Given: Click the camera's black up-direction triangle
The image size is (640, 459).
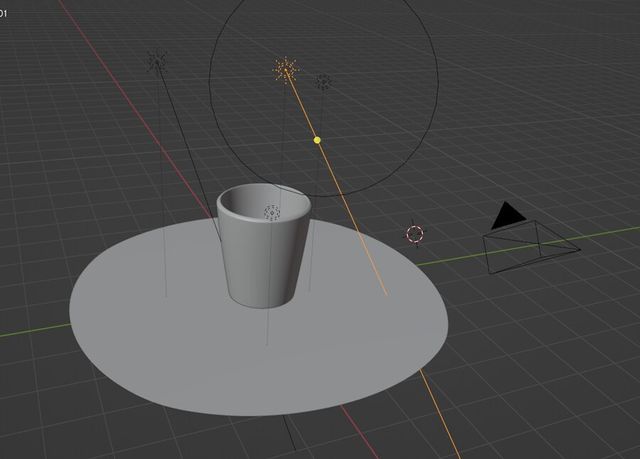Looking at the screenshot, I should [508, 214].
